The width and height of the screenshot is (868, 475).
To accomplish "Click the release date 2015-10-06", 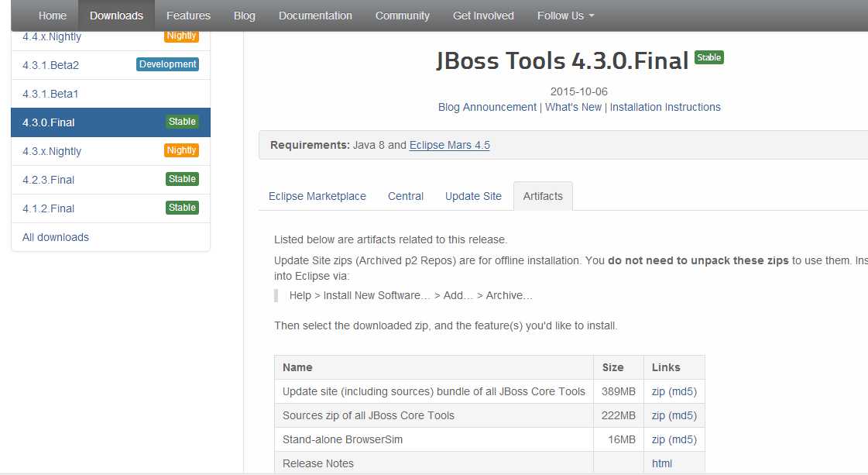I will (578, 91).
